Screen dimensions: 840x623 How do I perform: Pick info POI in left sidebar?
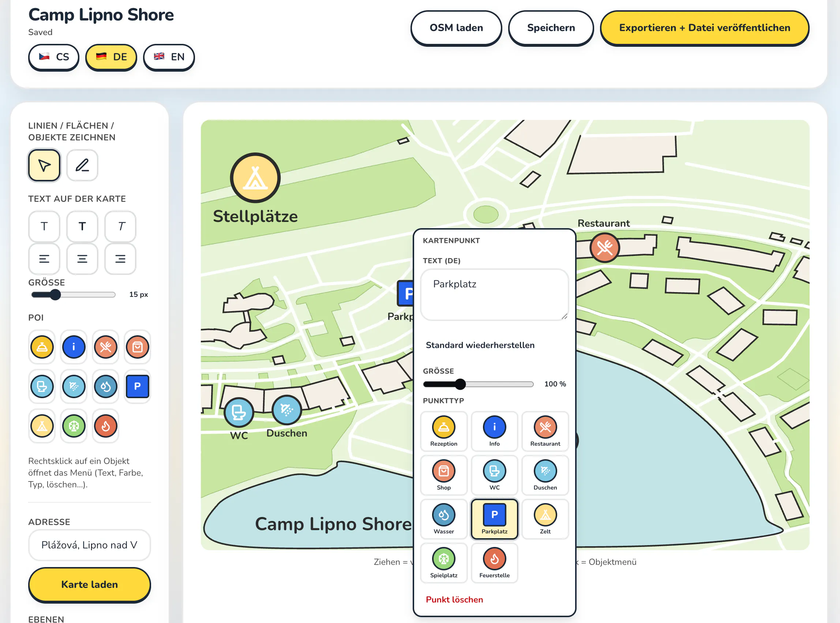coord(74,347)
